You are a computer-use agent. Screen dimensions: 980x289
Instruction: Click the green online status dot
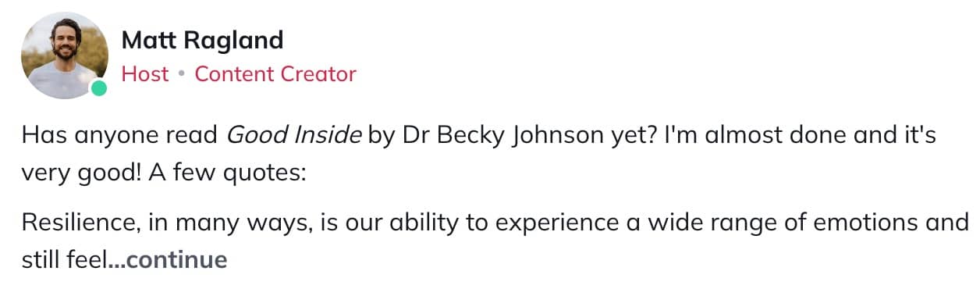tap(98, 88)
